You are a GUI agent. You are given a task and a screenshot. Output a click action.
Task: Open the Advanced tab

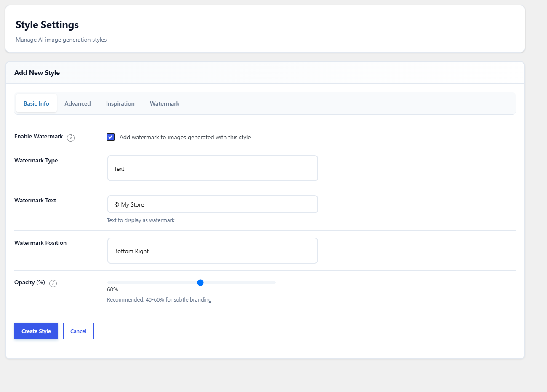coord(77,103)
